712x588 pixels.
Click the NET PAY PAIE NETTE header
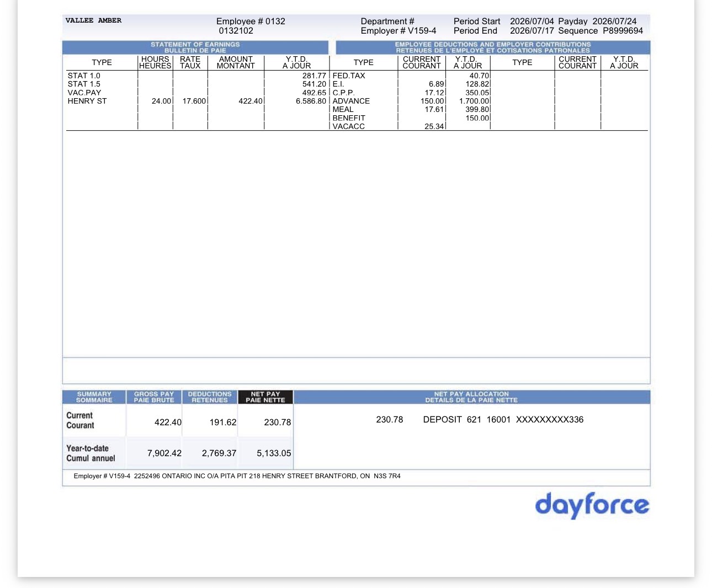[x=265, y=397]
